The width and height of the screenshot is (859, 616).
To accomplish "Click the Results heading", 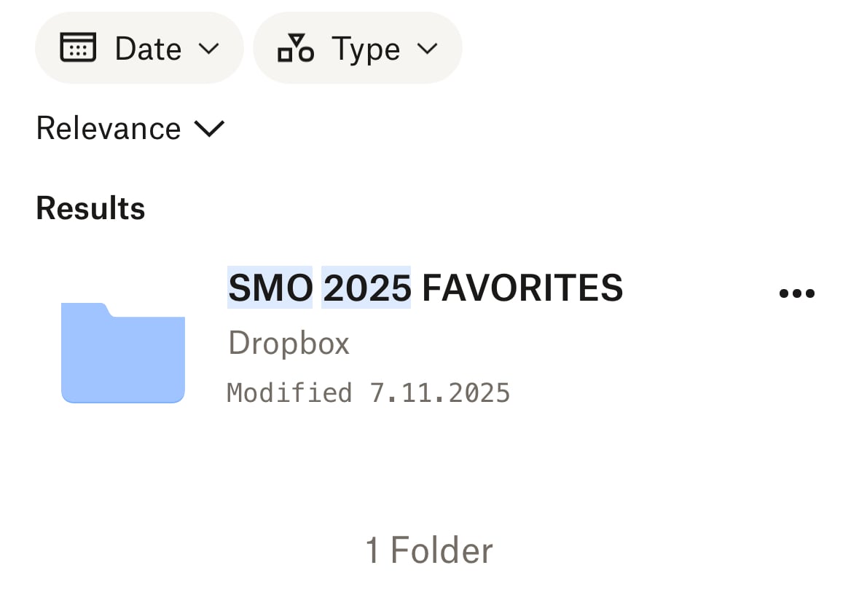I will 90,209.
